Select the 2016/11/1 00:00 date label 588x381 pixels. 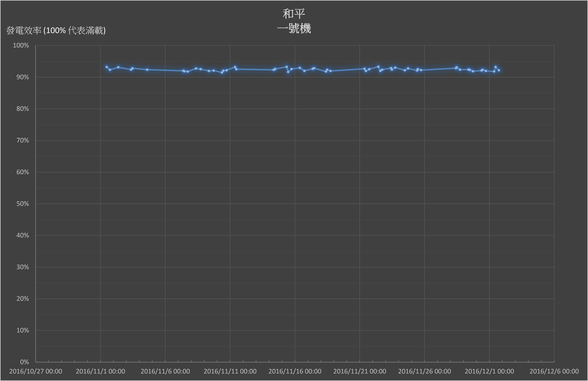100,371
